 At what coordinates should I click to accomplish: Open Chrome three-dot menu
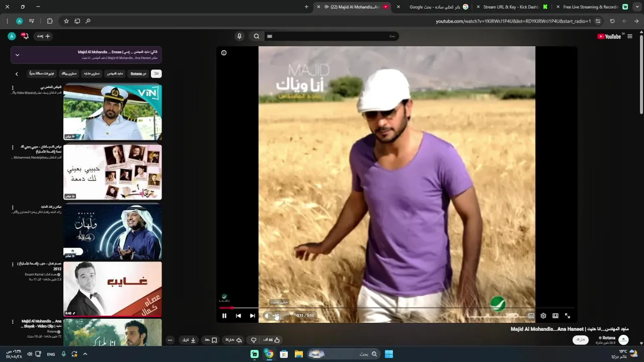tap(7, 21)
